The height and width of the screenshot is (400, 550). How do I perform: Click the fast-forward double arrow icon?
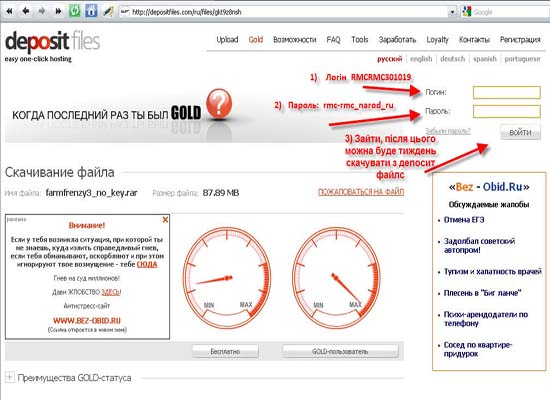(58, 11)
